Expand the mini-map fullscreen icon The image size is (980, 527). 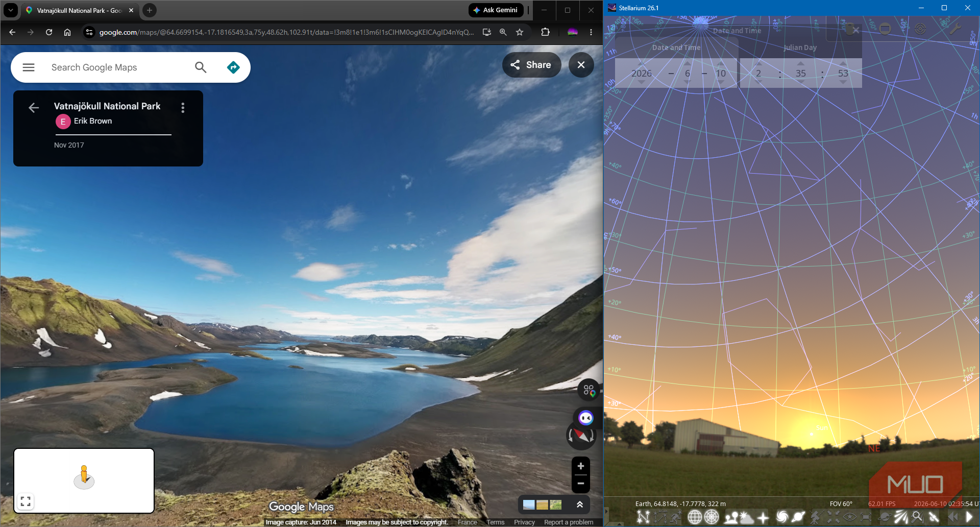[x=26, y=501]
